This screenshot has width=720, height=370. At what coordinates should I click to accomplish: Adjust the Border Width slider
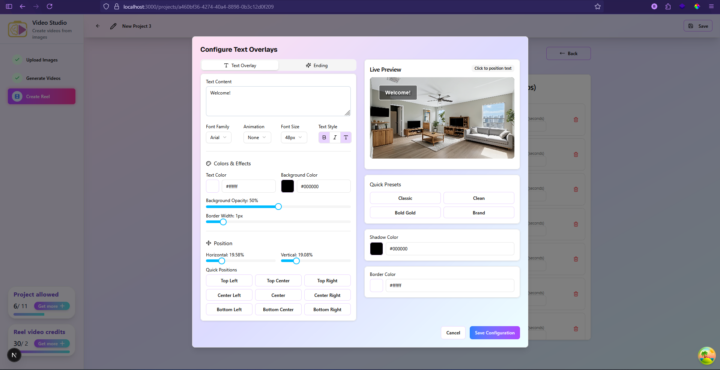coord(278,222)
